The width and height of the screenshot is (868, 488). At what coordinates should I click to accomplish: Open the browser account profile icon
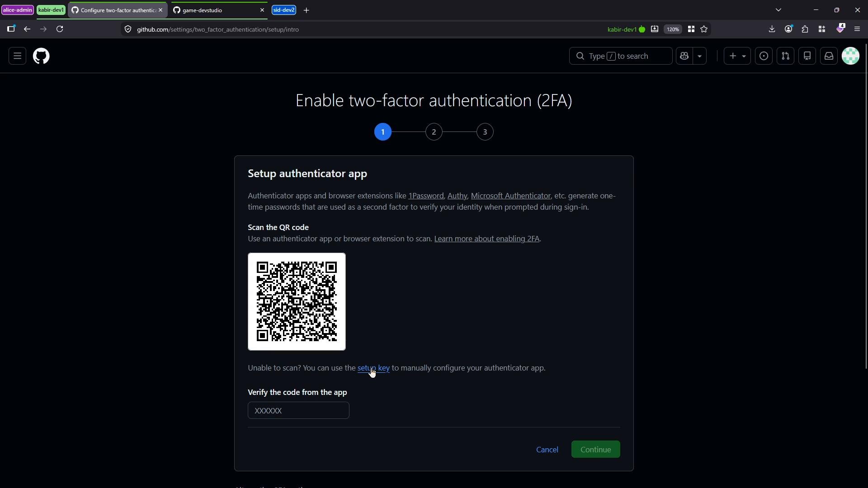point(788,29)
